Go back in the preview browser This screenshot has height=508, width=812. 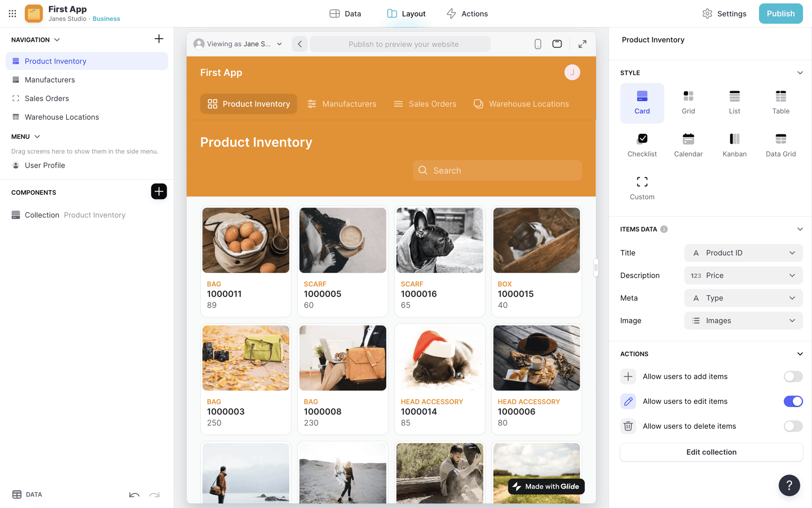[x=299, y=44]
